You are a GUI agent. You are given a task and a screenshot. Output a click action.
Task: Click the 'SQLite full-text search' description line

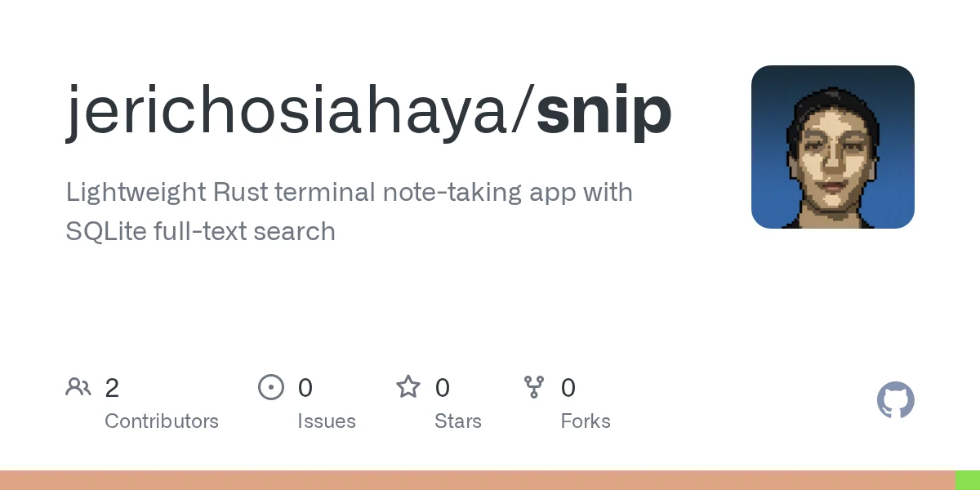coord(201,231)
